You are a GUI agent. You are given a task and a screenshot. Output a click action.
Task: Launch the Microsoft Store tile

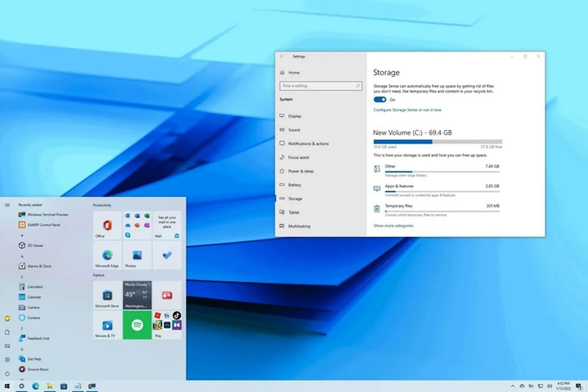107,296
